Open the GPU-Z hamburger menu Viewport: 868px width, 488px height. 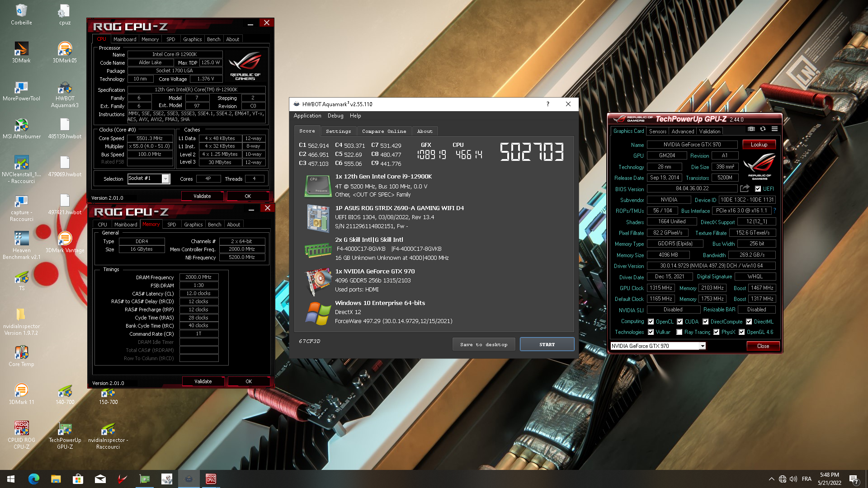tap(774, 129)
